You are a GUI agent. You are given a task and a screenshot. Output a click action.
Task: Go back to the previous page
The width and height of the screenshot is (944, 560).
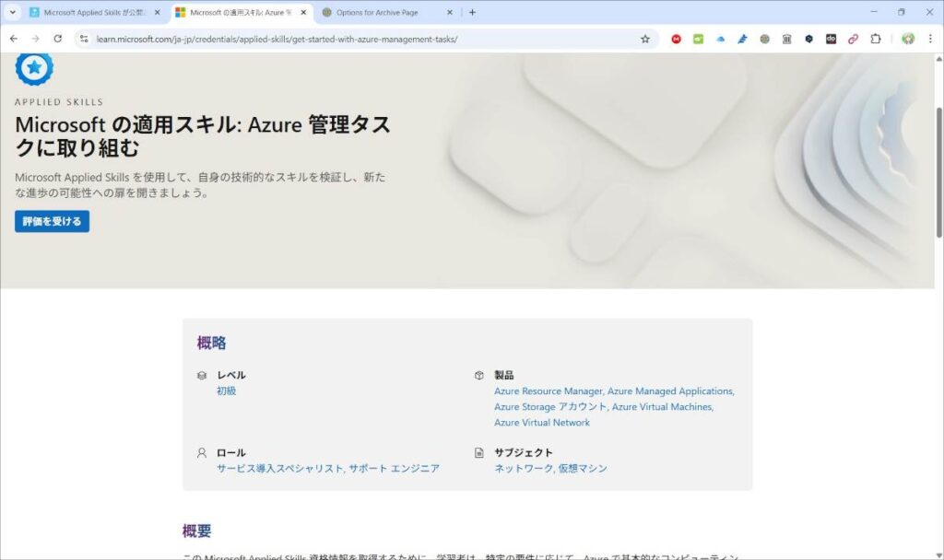tap(14, 39)
